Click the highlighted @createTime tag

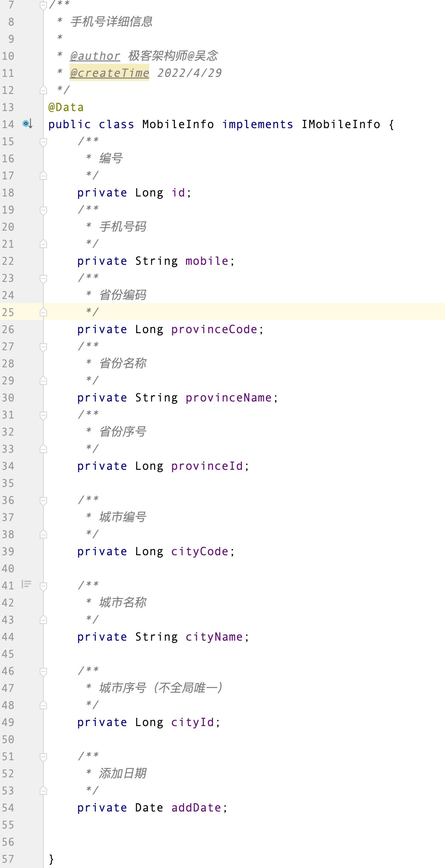point(109,73)
